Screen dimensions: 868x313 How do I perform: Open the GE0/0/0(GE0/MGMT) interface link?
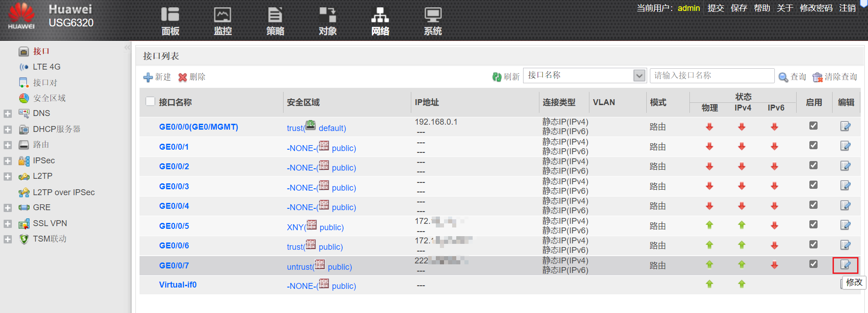tap(199, 127)
